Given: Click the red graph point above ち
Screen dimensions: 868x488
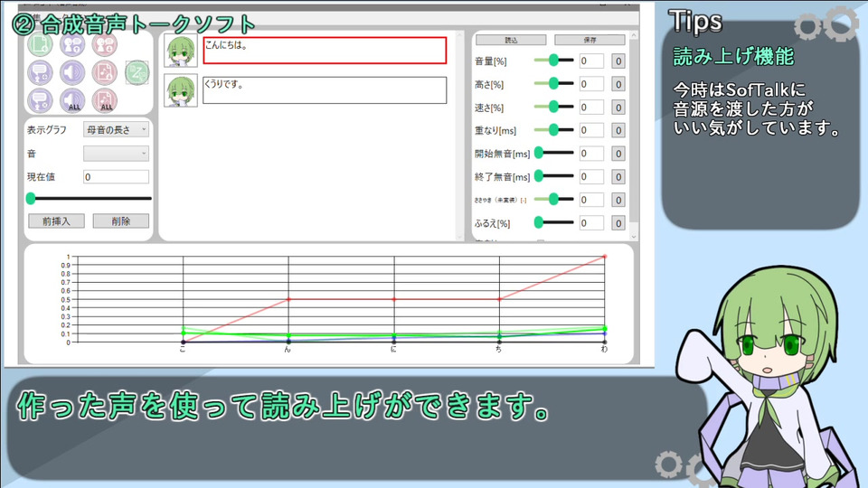Looking at the screenshot, I should point(499,299).
